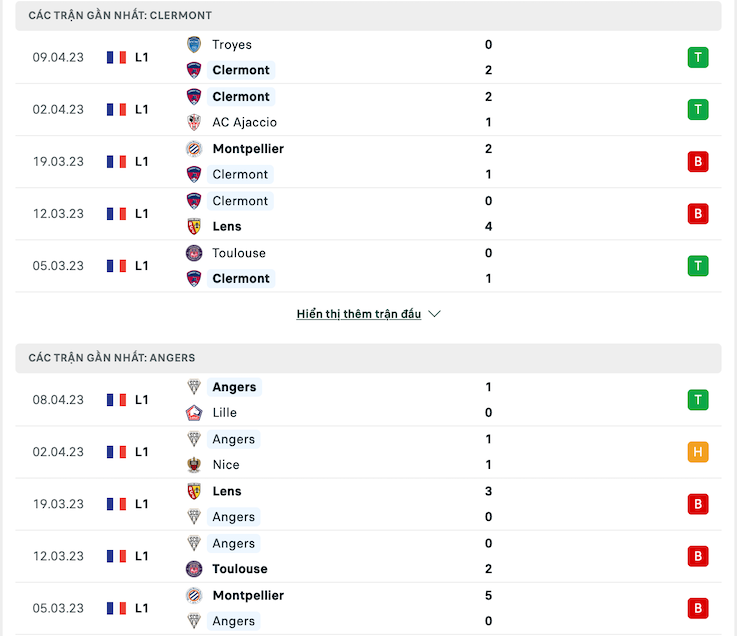The width and height of the screenshot is (737, 636).
Task: Select the Clermont team name in the 09.04.23 match
Action: (x=241, y=70)
